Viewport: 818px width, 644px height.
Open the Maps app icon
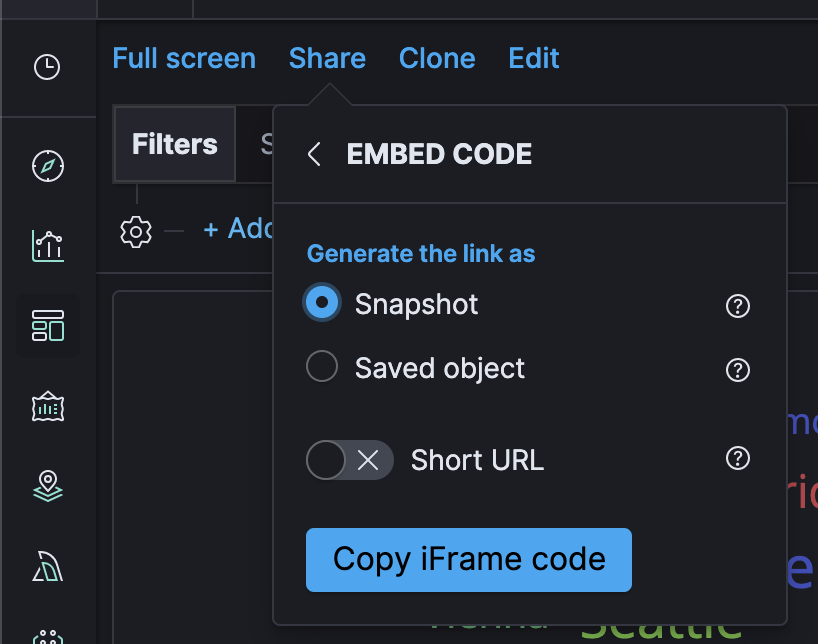click(x=48, y=486)
